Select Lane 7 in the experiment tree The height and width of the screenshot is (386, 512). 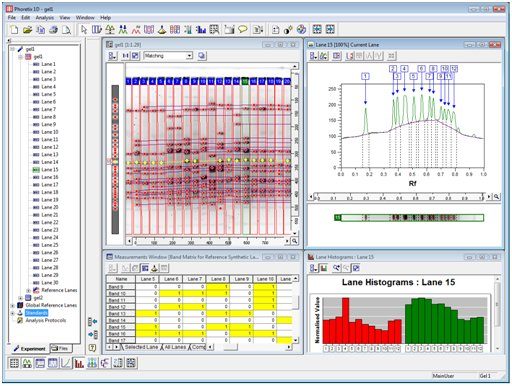49,109
